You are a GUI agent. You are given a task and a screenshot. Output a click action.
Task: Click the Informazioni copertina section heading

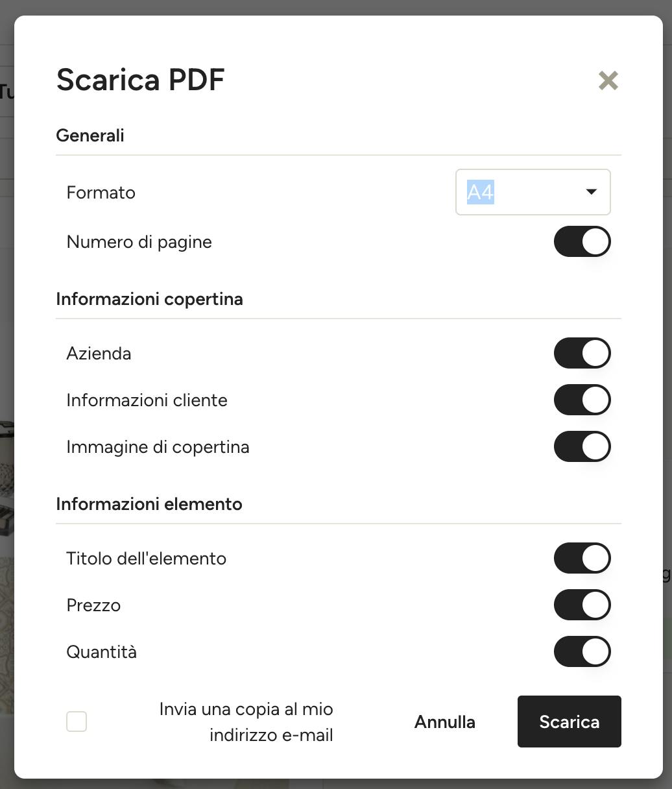[149, 299]
